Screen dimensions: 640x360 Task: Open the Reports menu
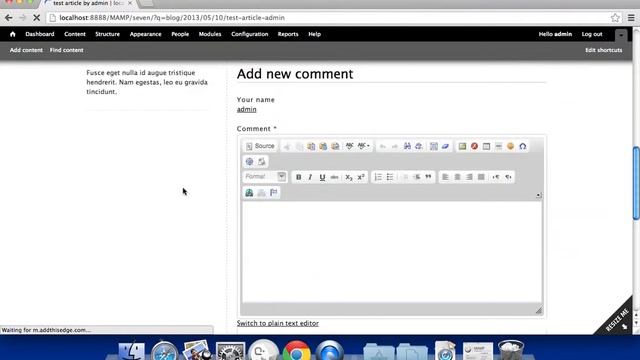click(x=288, y=34)
